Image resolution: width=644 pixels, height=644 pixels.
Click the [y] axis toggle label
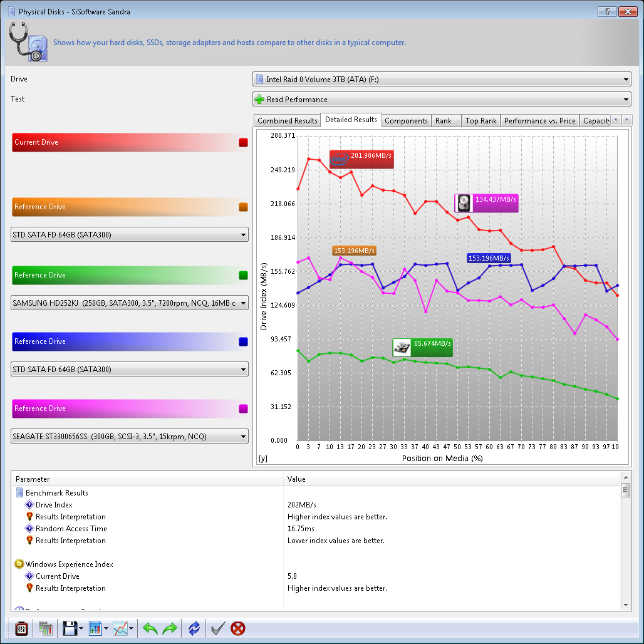coord(263,459)
